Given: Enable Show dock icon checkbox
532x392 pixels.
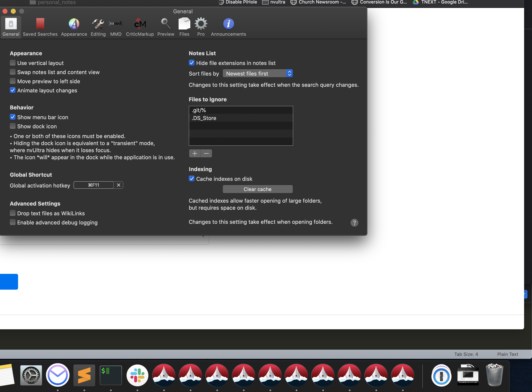Looking at the screenshot, I should (x=13, y=126).
